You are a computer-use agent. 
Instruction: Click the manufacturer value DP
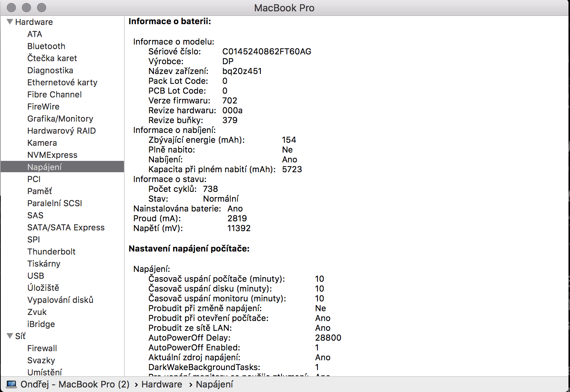tap(228, 61)
